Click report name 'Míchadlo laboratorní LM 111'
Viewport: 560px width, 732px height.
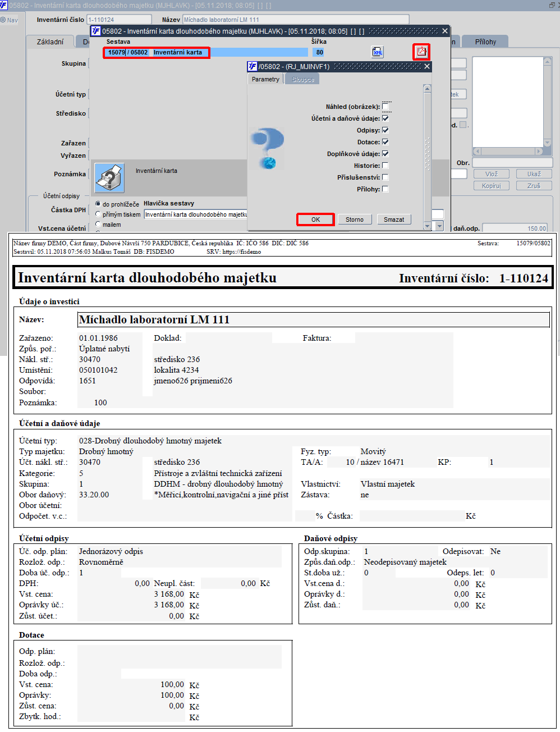point(154,319)
